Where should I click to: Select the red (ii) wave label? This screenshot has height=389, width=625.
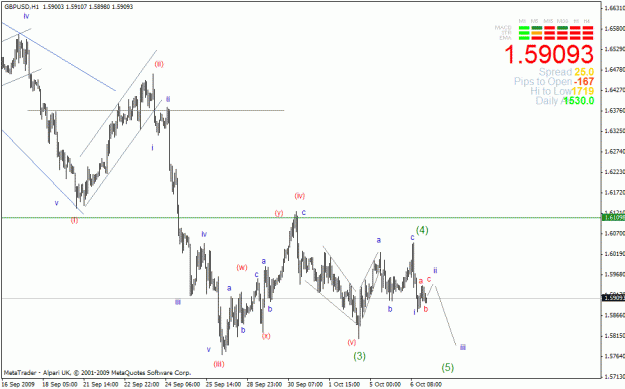click(159, 64)
